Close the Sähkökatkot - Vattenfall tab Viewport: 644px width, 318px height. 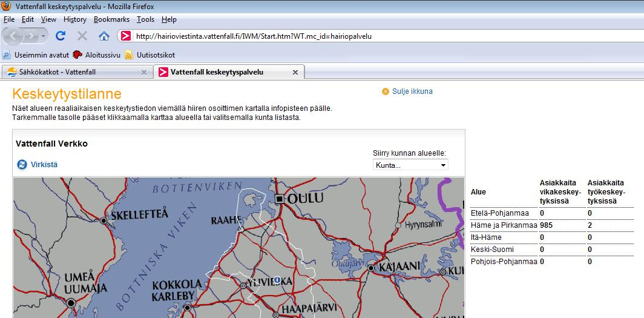coord(144,72)
